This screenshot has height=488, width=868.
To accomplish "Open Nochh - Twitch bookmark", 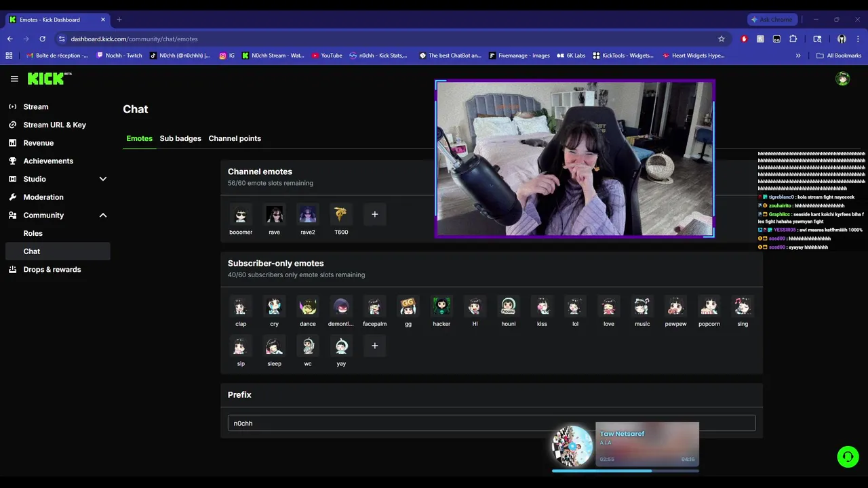I will tap(119, 56).
